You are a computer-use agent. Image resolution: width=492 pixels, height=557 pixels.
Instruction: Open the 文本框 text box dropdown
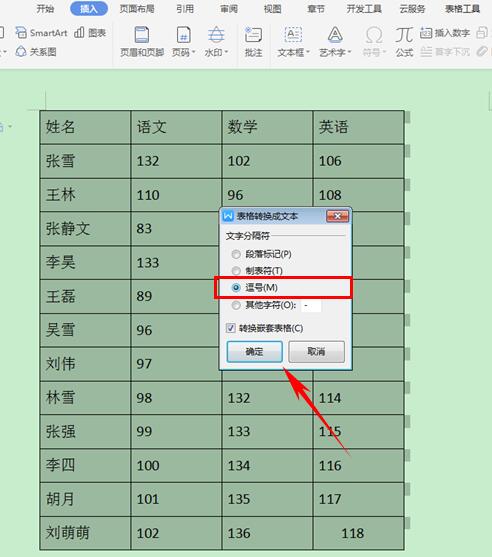293,42
